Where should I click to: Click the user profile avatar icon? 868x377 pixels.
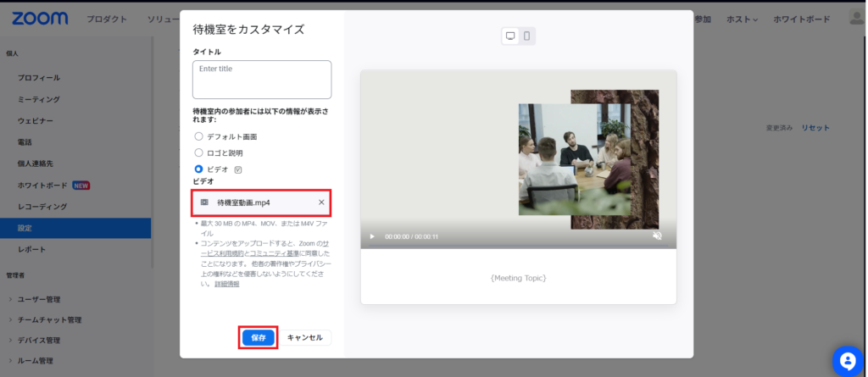[x=855, y=19]
